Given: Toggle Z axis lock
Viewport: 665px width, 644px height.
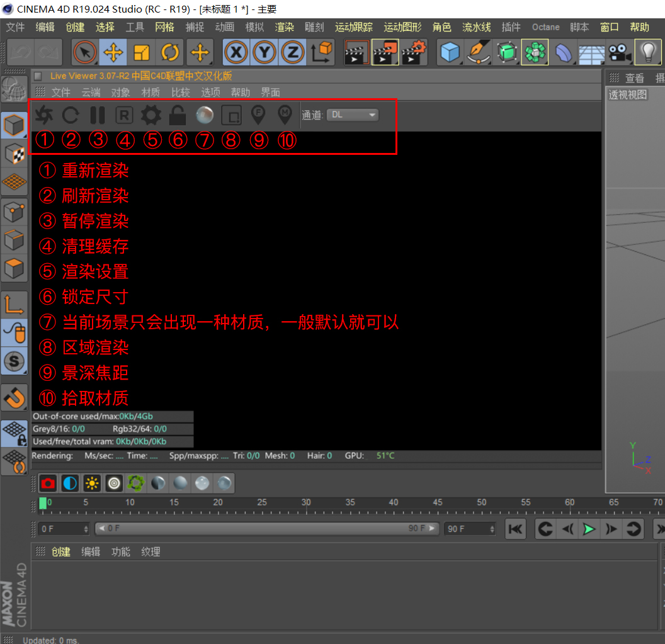Looking at the screenshot, I should pyautogui.click(x=293, y=53).
